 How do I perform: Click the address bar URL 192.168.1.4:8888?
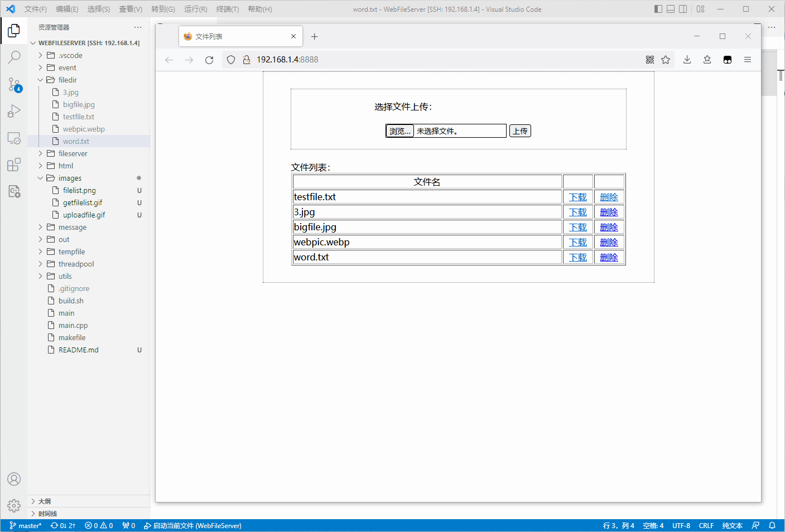[287, 60]
